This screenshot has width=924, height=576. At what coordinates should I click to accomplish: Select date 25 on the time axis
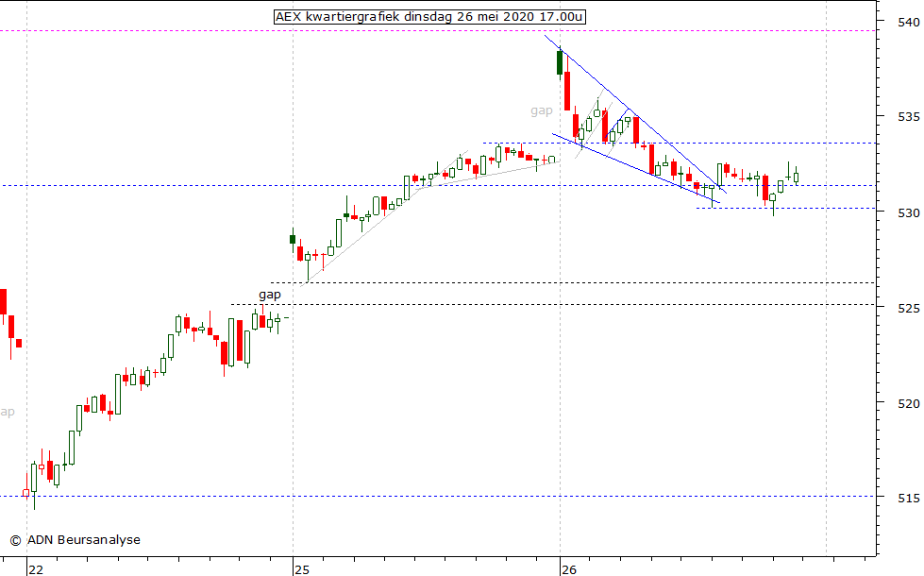(301, 569)
